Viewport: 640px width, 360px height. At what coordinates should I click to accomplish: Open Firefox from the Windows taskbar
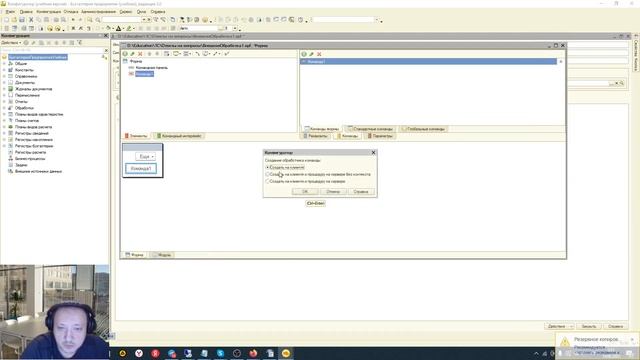click(x=253, y=353)
